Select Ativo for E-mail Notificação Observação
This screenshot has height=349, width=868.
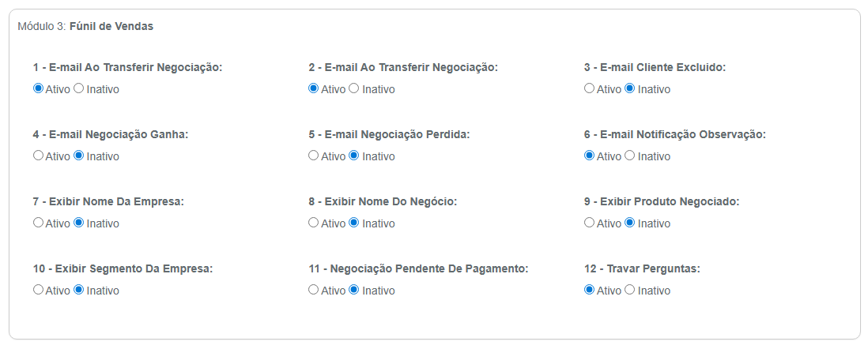[x=589, y=156]
